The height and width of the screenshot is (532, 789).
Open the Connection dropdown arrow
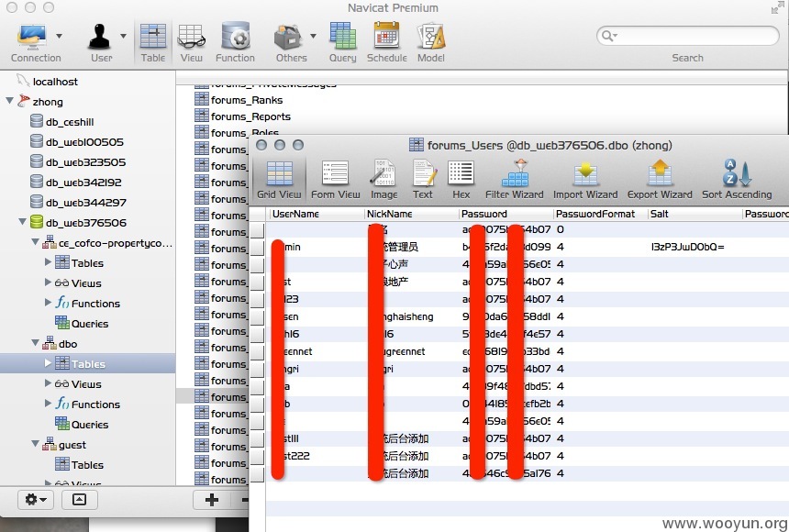pyautogui.click(x=59, y=36)
